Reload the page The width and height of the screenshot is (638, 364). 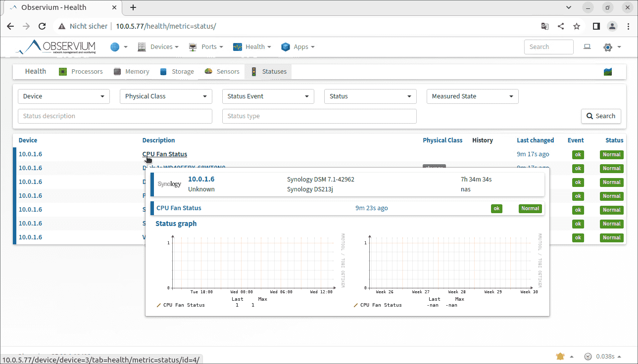[42, 26]
